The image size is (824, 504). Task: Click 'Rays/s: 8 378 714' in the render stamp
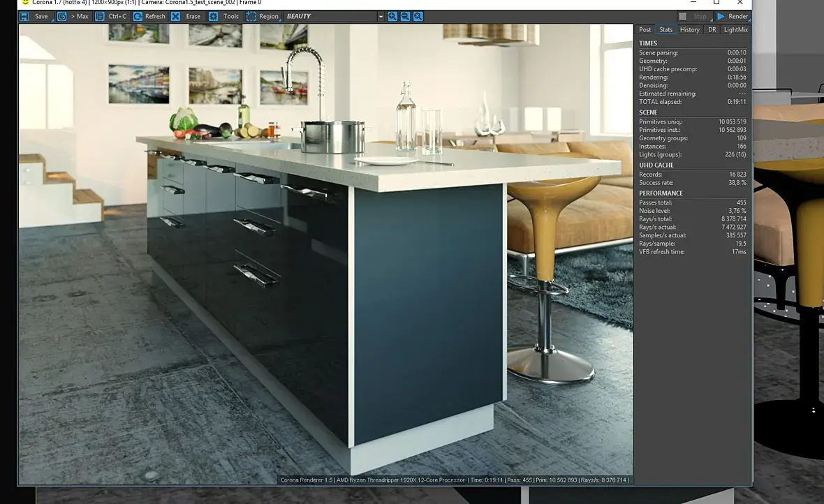pos(604,480)
